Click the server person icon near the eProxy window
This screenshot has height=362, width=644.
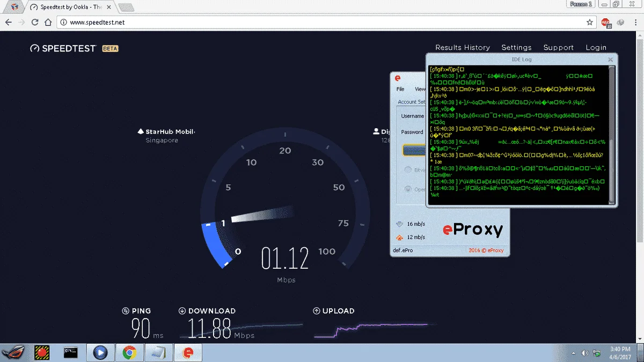tap(376, 131)
